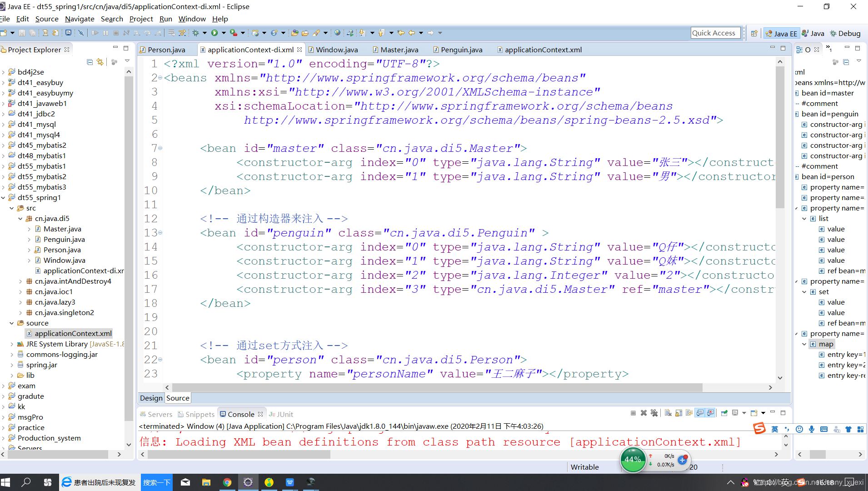Open Display Selected Console dropdown arrow

coord(744,413)
